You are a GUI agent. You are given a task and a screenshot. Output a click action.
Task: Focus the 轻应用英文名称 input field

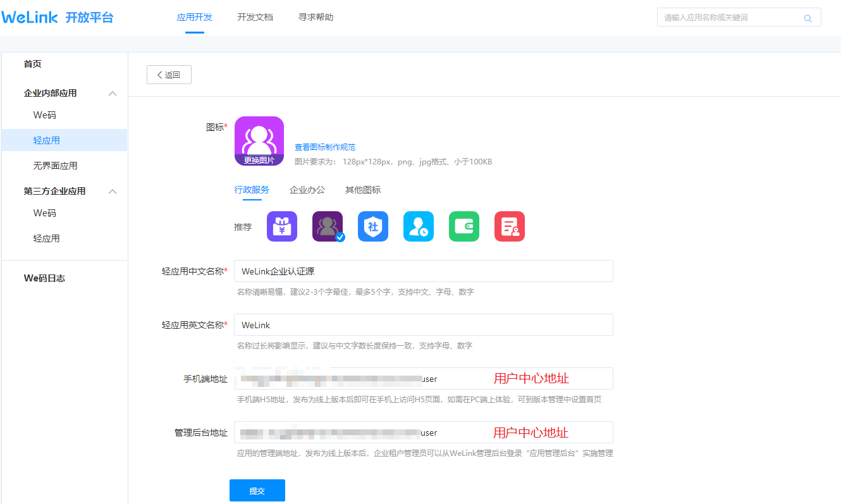pos(424,325)
